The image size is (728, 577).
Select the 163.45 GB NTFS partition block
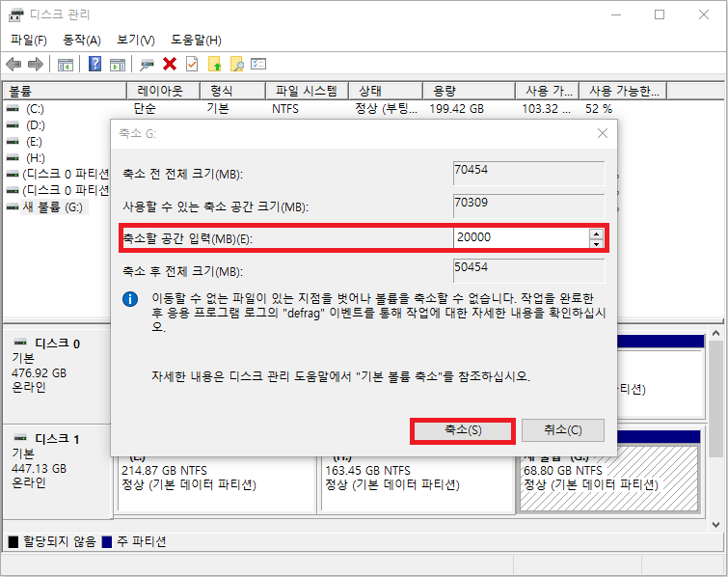[418, 484]
